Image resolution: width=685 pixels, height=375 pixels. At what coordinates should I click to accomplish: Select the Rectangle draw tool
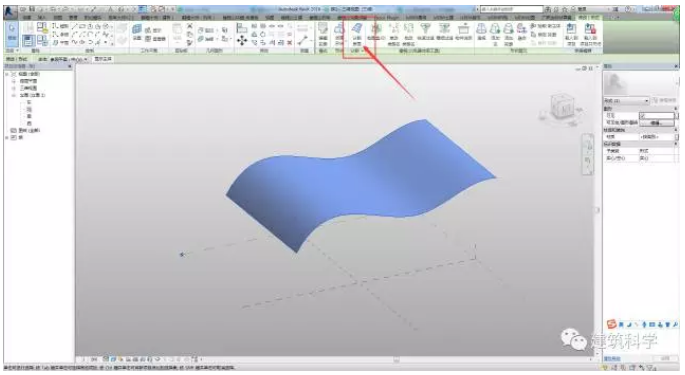coord(83,27)
